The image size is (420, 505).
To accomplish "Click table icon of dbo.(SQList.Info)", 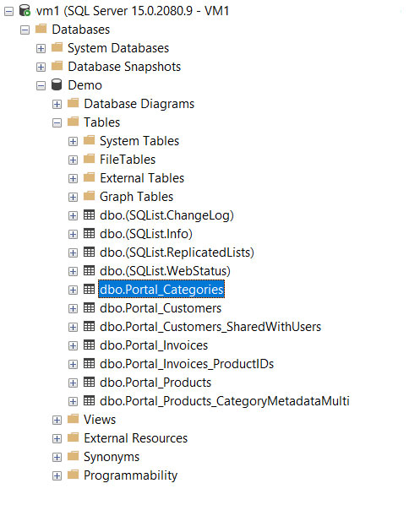I will pyautogui.click(x=89, y=233).
